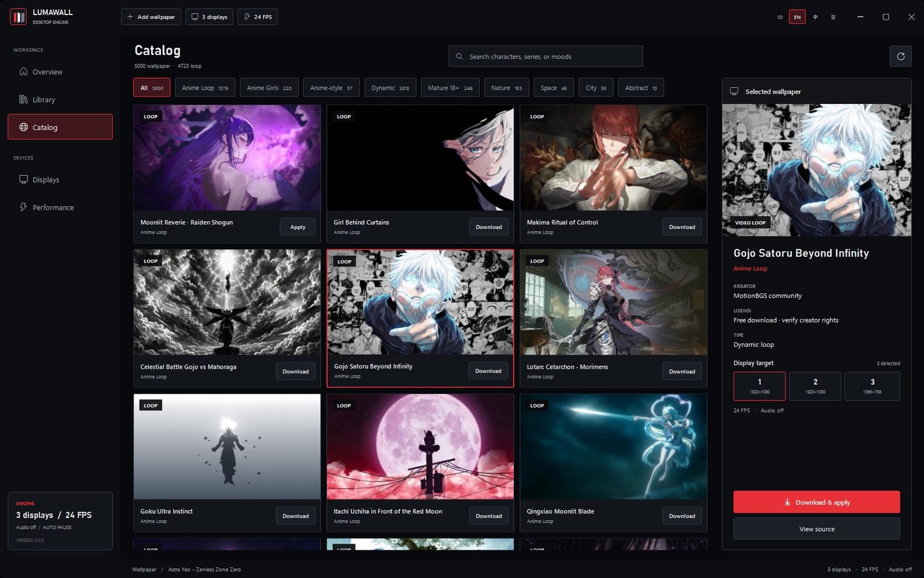Select the Girl Behind Curtains thumbnail
The width and height of the screenshot is (924, 578).
pyautogui.click(x=420, y=158)
